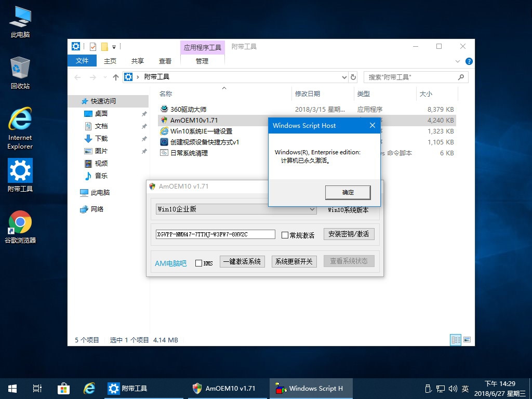Click the Explorer help question mark icon
532x399 pixels.
coord(469,61)
